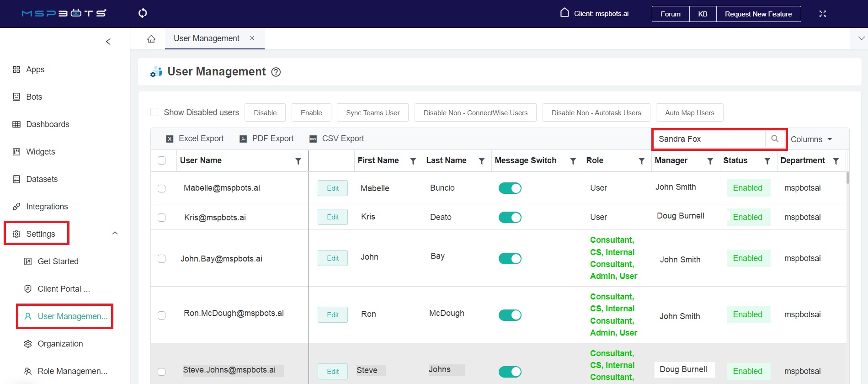
Task: Toggle Message Switch for Mabelle Buncio
Action: 510,188
